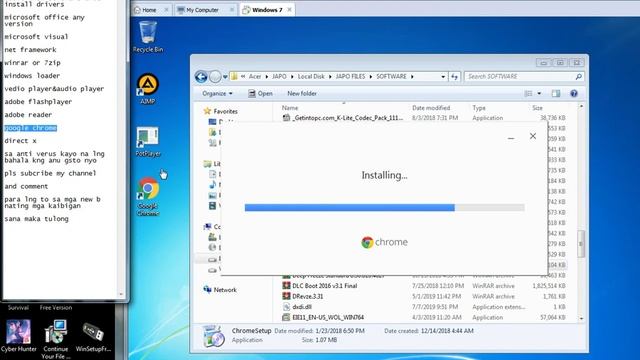Sort by the Date modified column header
This screenshot has width=640, height=360.
point(431,108)
